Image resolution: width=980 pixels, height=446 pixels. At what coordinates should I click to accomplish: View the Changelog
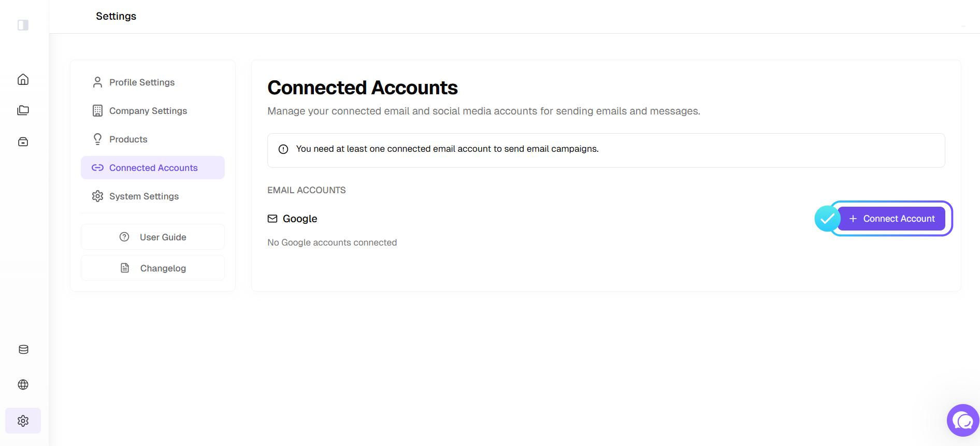coord(153,268)
